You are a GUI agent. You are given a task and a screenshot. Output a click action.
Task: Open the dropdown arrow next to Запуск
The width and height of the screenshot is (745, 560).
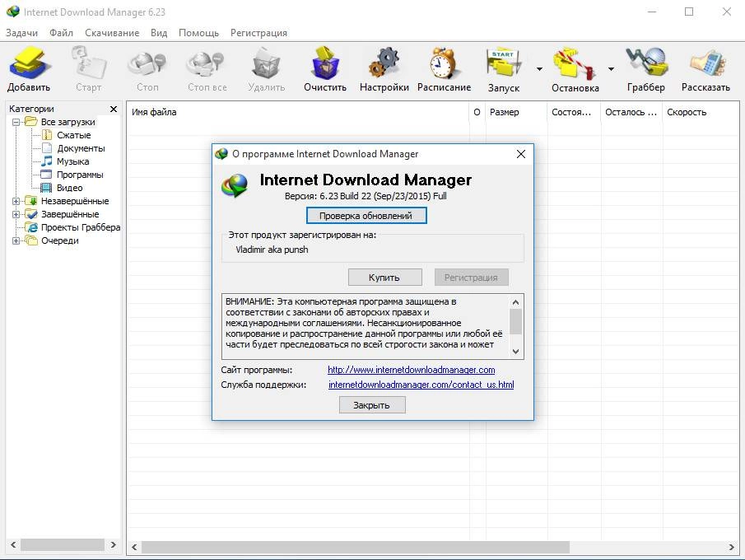[x=539, y=69]
